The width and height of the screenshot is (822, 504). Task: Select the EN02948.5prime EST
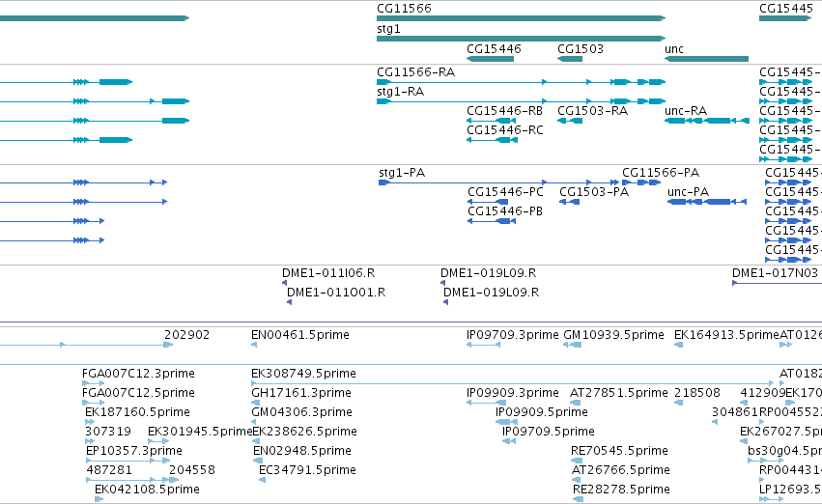pyautogui.click(x=258, y=462)
